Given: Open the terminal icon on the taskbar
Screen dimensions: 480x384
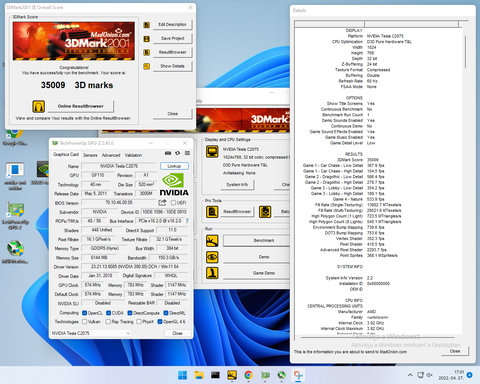Looking at the screenshot, I should click(x=215, y=375).
